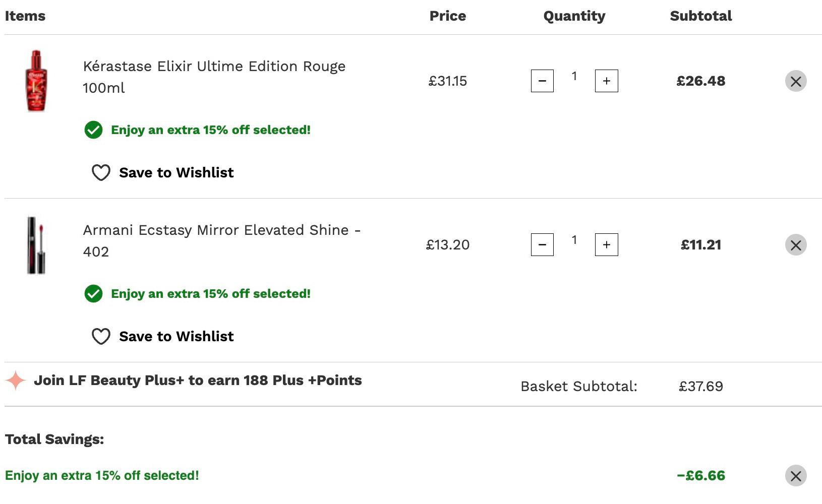Click the Kérastase quantity value field
Screen dimensions: 822x504
574,76
